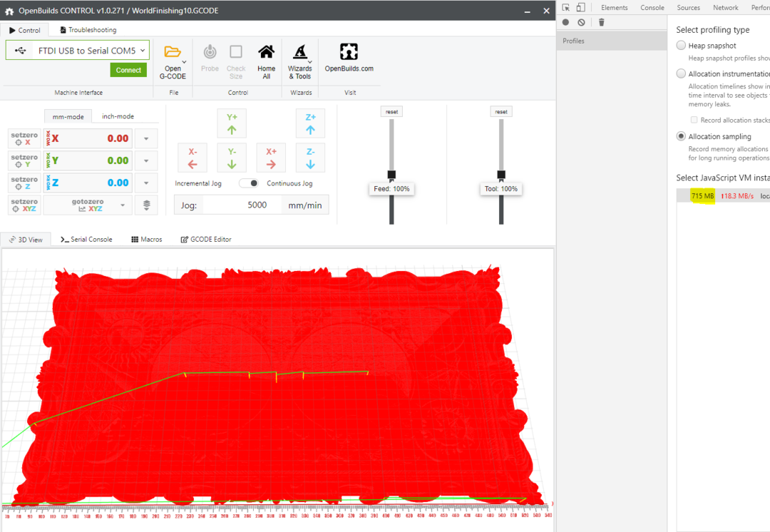Jog the X- axis left arrow
Screen dimensions: 770x532
coord(192,158)
